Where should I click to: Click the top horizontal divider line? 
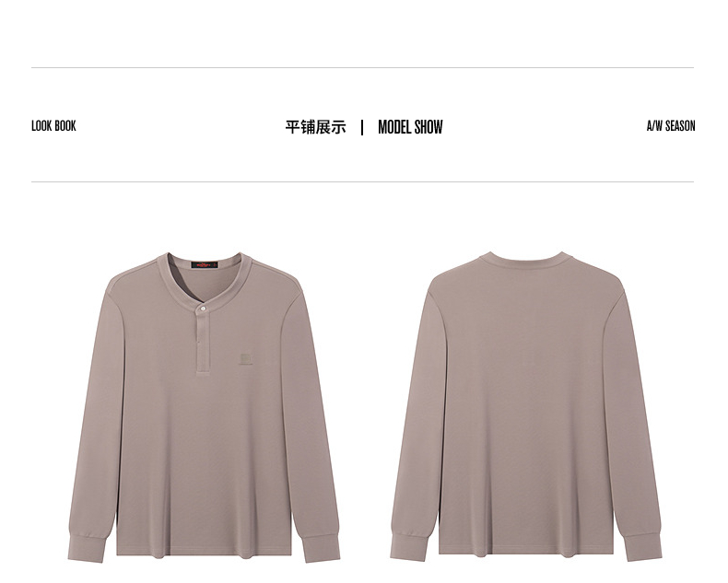(362, 68)
